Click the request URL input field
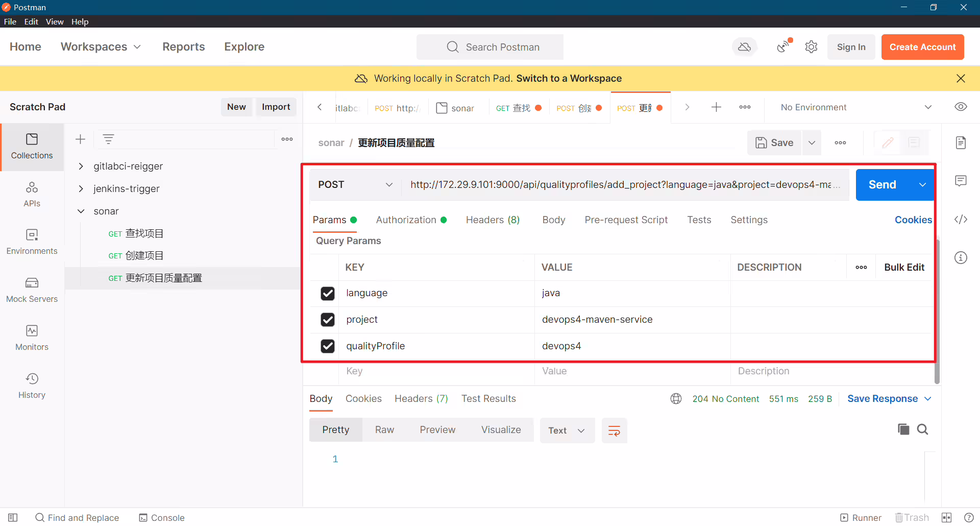This screenshot has width=980, height=526. pos(625,185)
